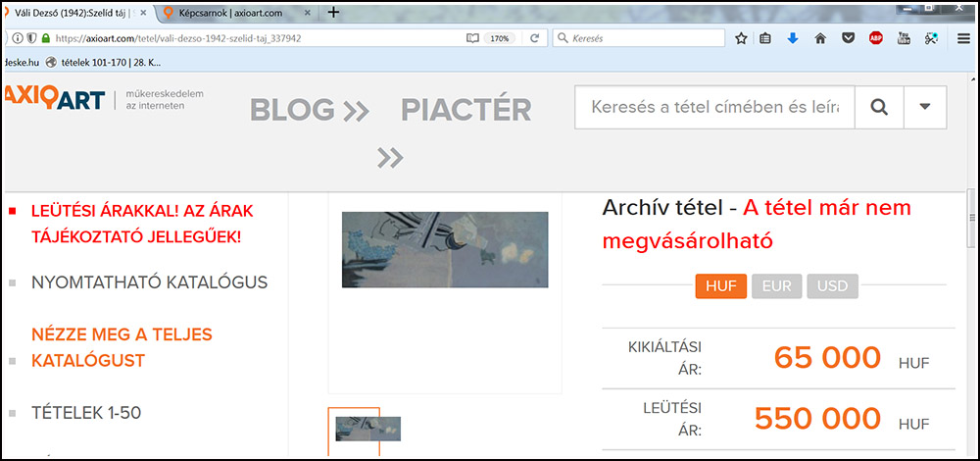Click the 65 000 starting price
Screen dimensions: 980x461
827,358
